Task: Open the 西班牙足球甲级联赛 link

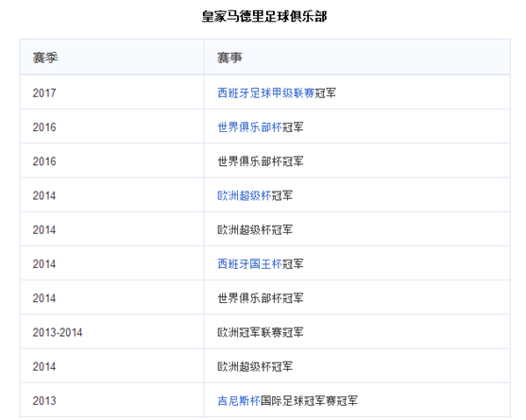Action: pos(266,92)
